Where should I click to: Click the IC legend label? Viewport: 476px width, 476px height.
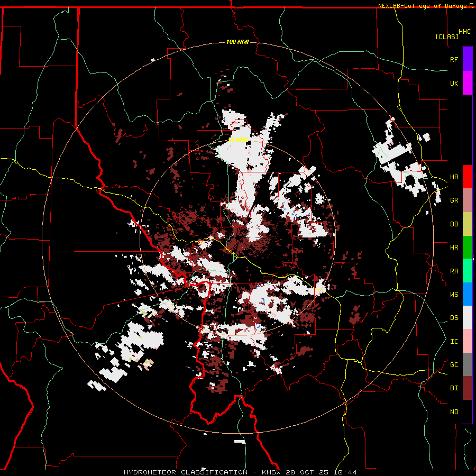point(454,342)
